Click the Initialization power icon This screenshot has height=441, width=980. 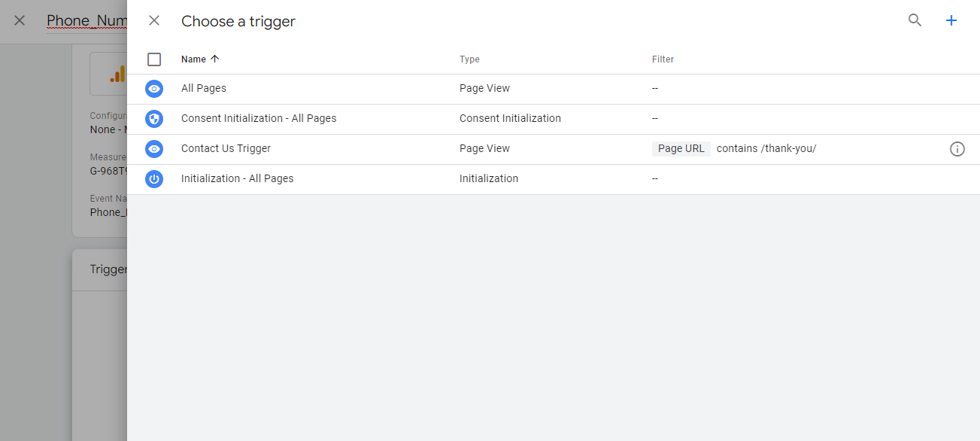point(154,179)
